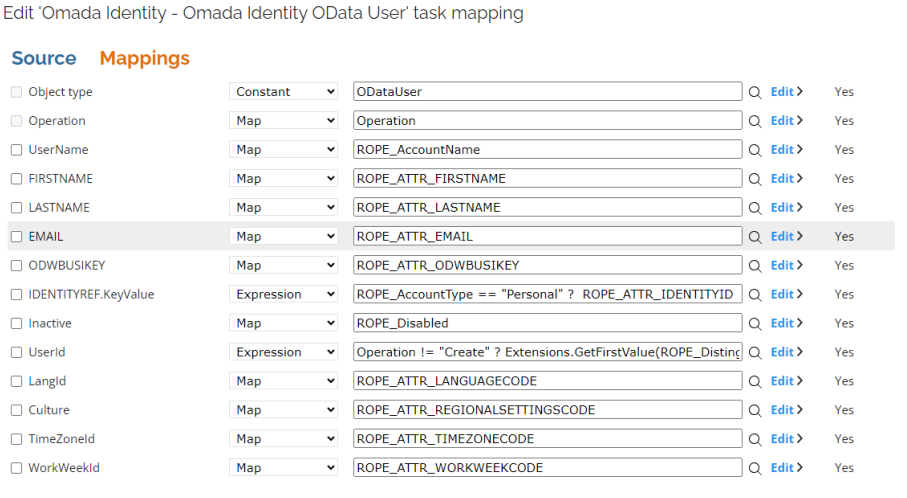Tick the UserName checkbox
The width and height of the screenshot is (907, 498).
coord(17,150)
